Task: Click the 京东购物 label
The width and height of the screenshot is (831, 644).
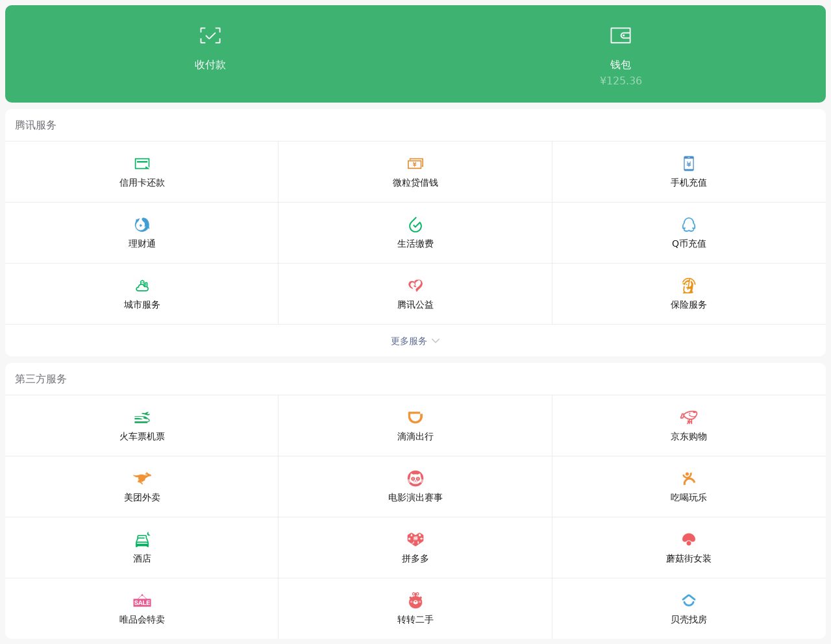Action: [689, 437]
